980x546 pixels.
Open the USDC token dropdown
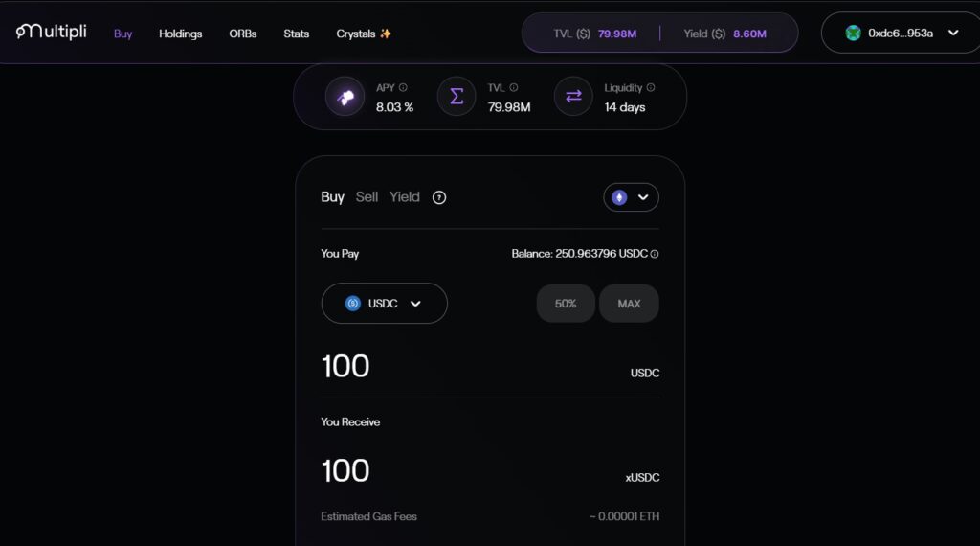pyautogui.click(x=384, y=304)
